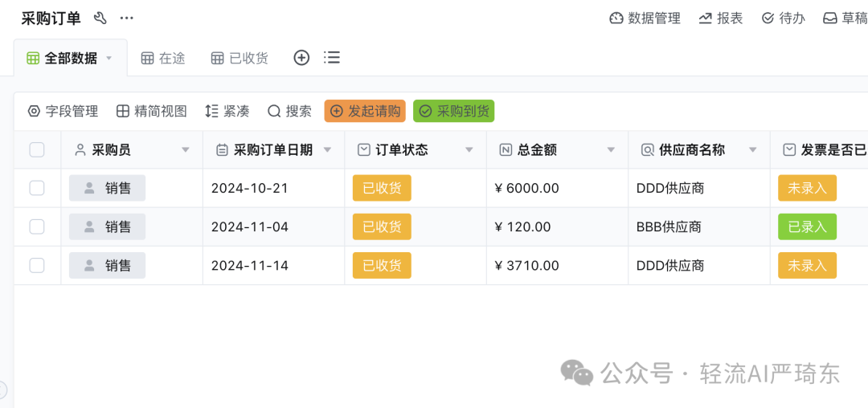
Task: Switch to the 在途 tab
Action: point(163,58)
